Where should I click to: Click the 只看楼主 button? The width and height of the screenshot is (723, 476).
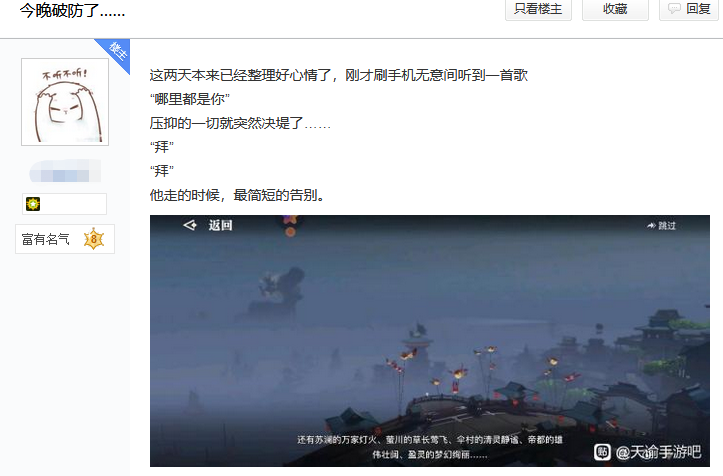coord(538,9)
